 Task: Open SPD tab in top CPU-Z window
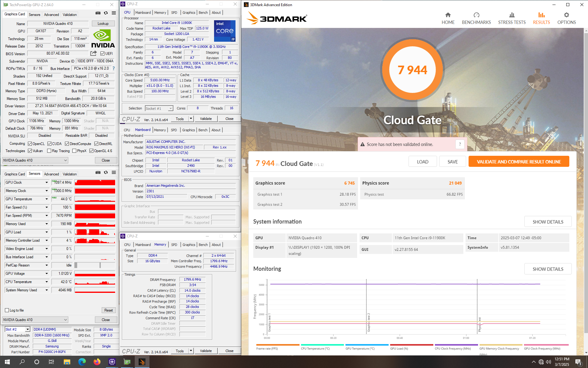coord(174,13)
